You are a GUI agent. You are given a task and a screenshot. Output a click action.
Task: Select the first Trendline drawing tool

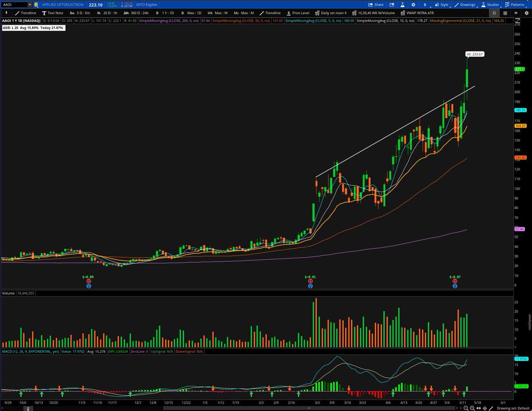[x=26, y=13]
